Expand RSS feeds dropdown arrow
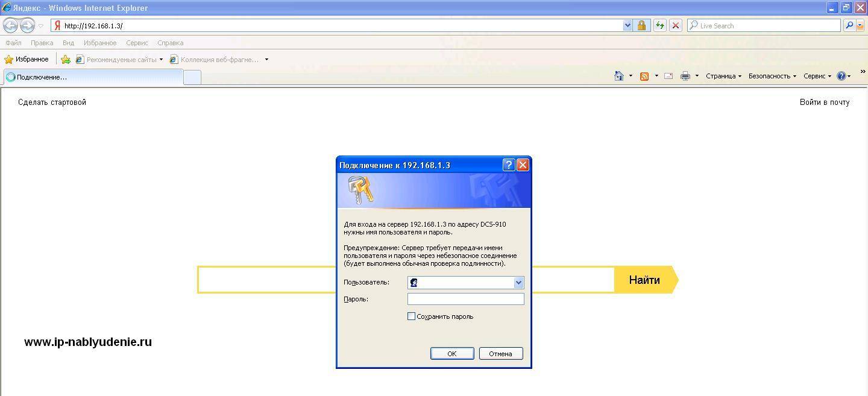This screenshot has width=868, height=396. 656,76
